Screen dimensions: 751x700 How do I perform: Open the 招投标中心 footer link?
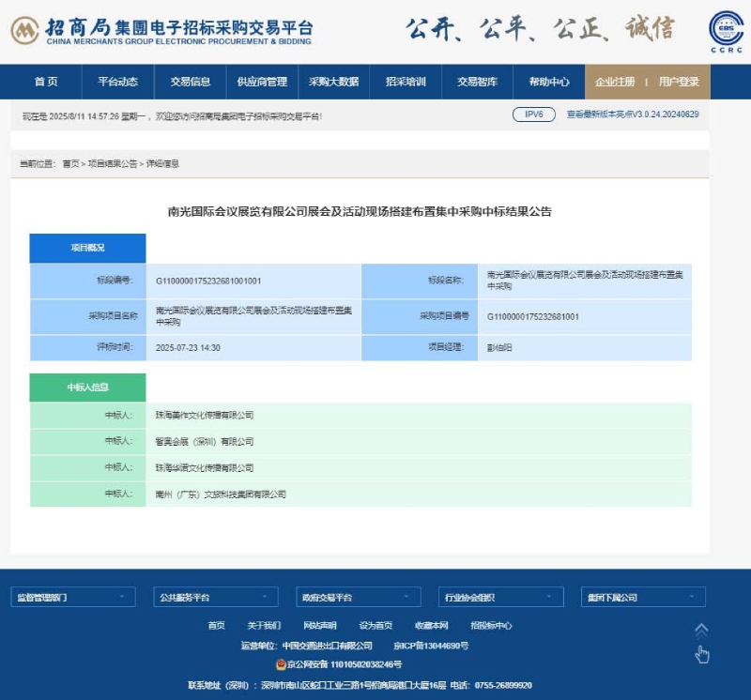tap(491, 625)
